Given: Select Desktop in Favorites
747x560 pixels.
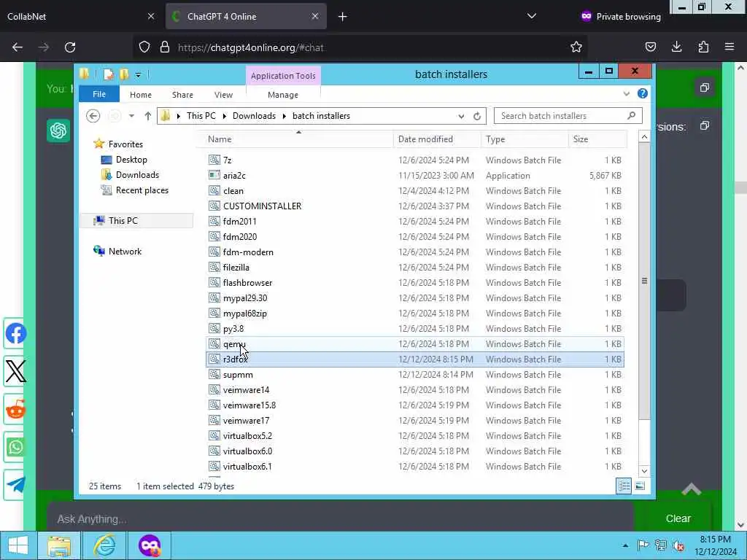Looking at the screenshot, I should pos(131,160).
